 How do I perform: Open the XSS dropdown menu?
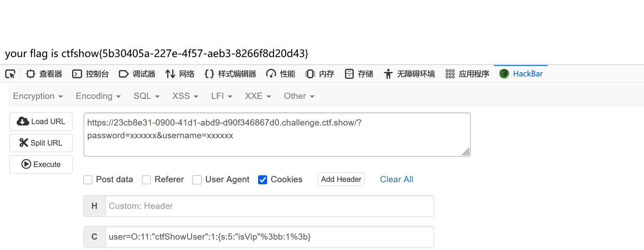click(x=185, y=96)
